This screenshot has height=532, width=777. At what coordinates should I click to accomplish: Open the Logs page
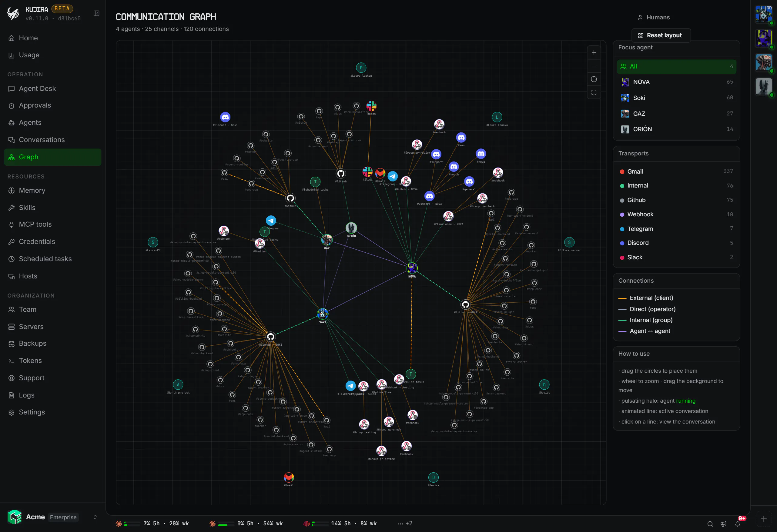(52, 395)
